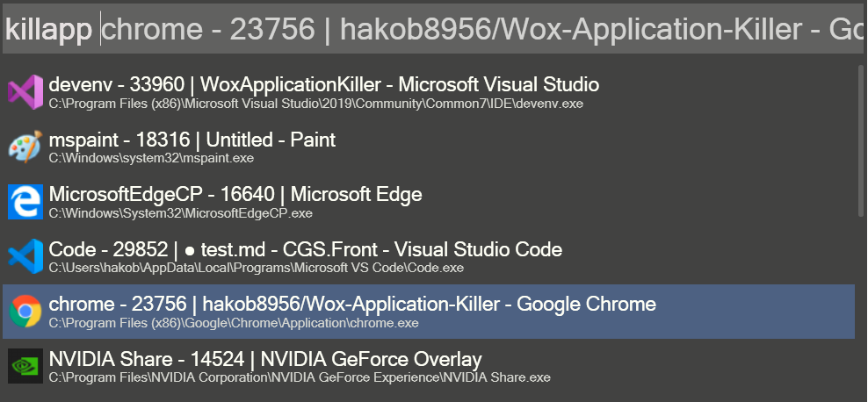Viewport: 868px width, 402px height.
Task: Click the devenv.exe file path text
Action: [x=315, y=104]
